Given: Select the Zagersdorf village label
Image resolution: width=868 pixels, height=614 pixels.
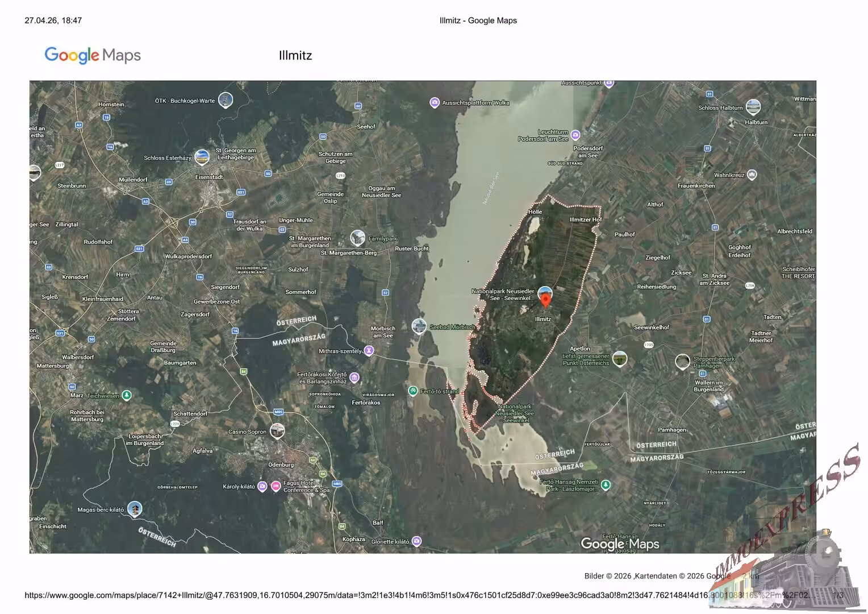Looking at the screenshot, I should 195,314.
